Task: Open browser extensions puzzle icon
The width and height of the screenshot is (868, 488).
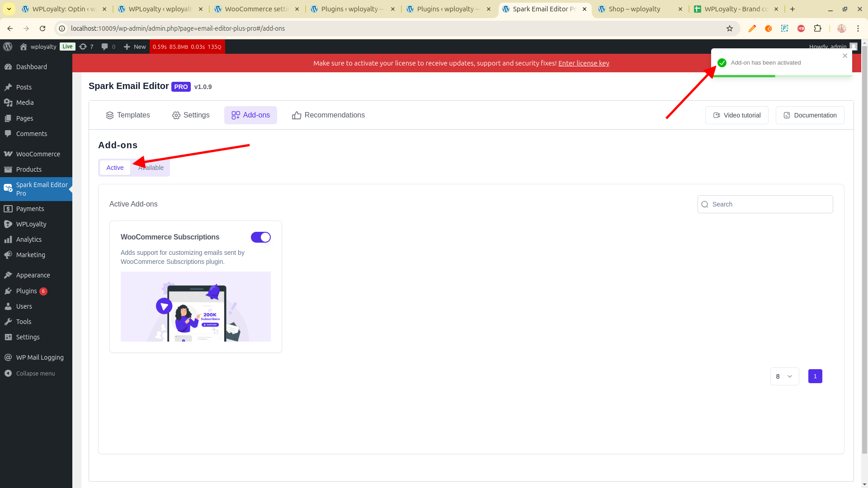Action: [817, 28]
